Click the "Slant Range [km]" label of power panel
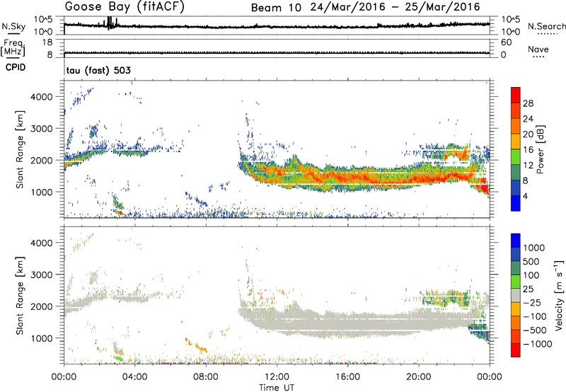The width and height of the screenshot is (566, 392). pos(20,149)
